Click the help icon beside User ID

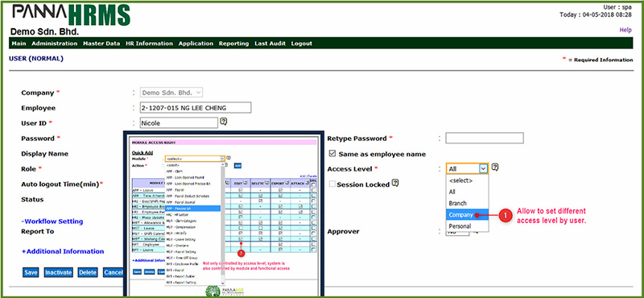(224, 122)
